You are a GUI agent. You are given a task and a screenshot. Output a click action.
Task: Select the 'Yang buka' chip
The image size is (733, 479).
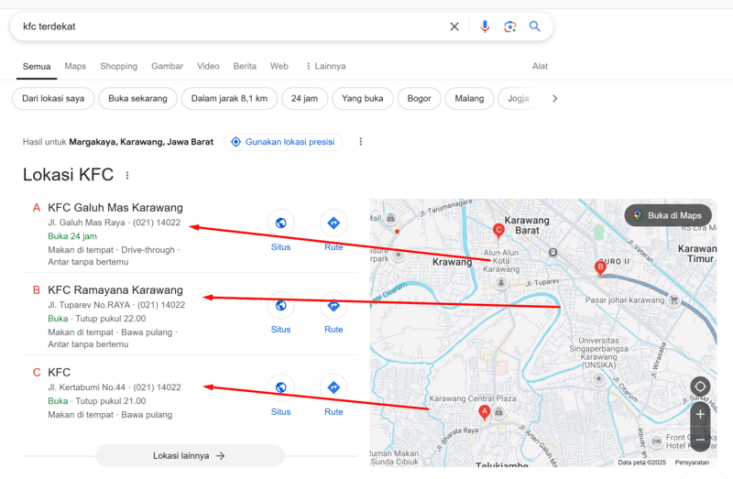362,99
